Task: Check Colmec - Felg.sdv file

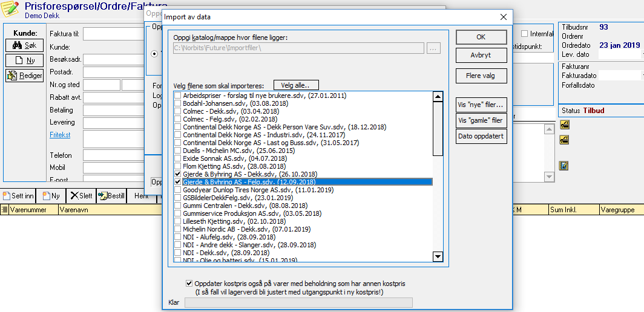Action: click(178, 119)
